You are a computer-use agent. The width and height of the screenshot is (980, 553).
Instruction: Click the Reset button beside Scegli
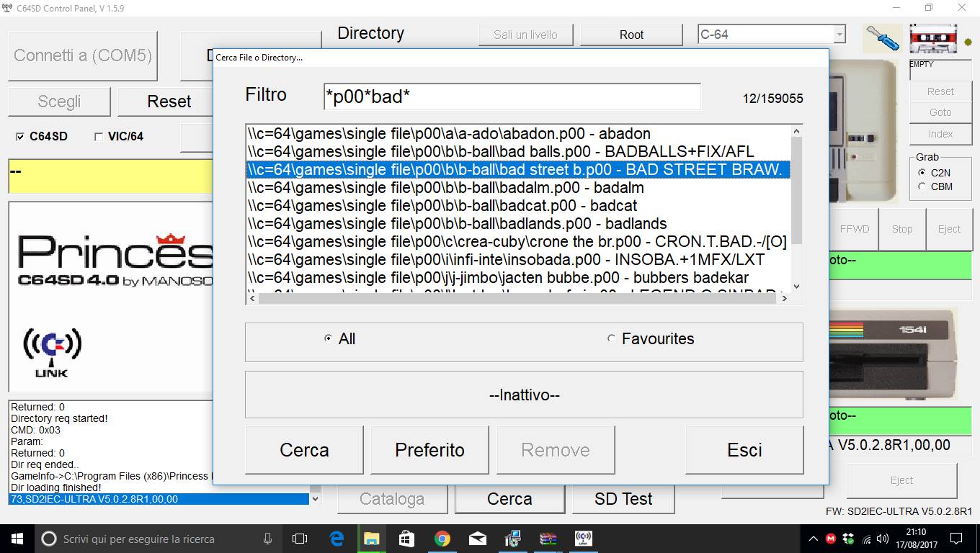169,102
